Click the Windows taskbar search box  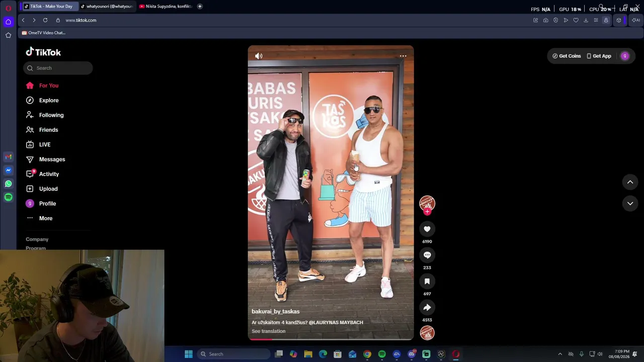coord(233,354)
